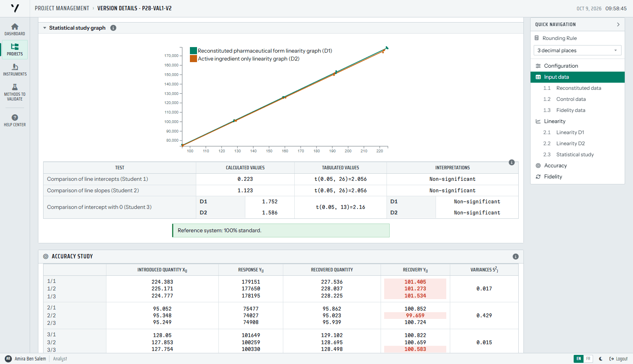Go to Accuracy in quick navigation
633x364 pixels.
(577, 165)
